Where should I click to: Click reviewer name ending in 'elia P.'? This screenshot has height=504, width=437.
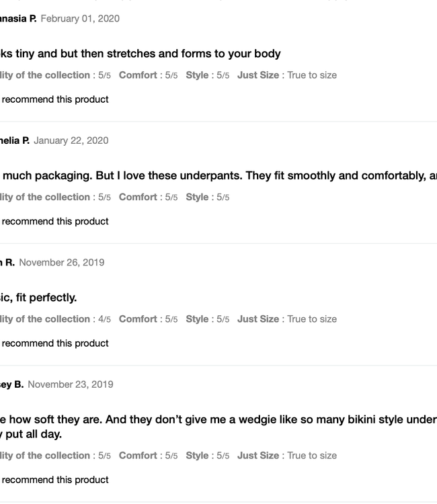pos(15,140)
